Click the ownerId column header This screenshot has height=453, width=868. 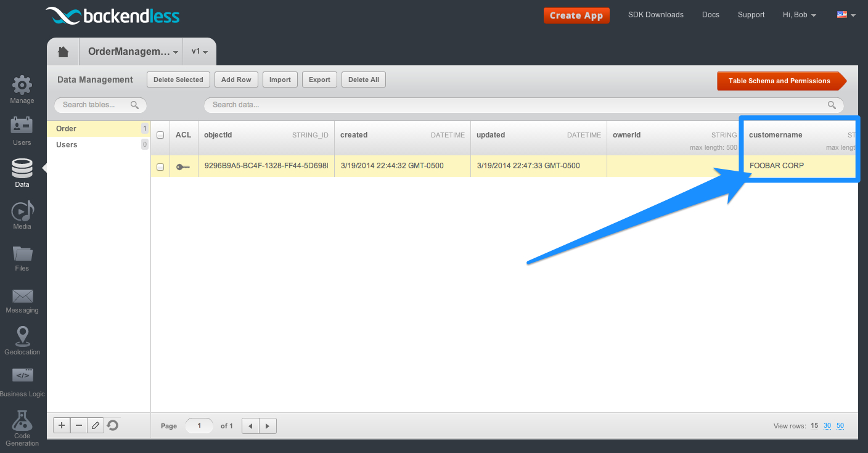[675, 137]
